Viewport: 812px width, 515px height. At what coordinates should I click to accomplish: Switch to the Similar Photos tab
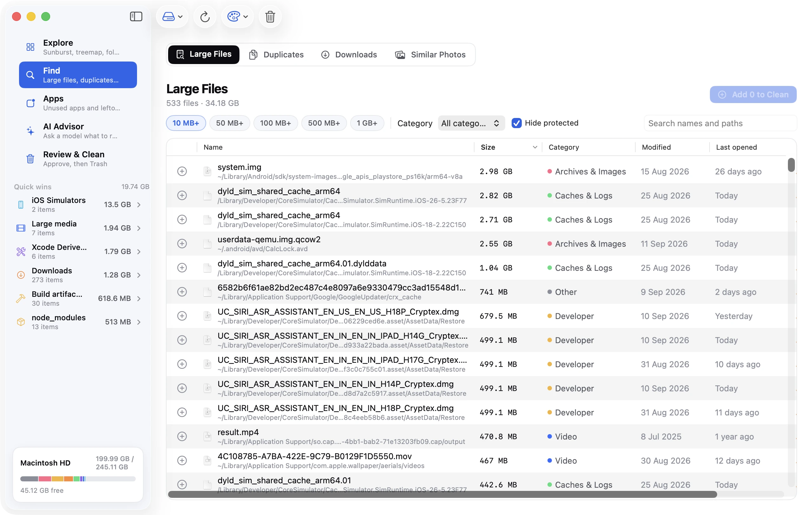point(431,55)
